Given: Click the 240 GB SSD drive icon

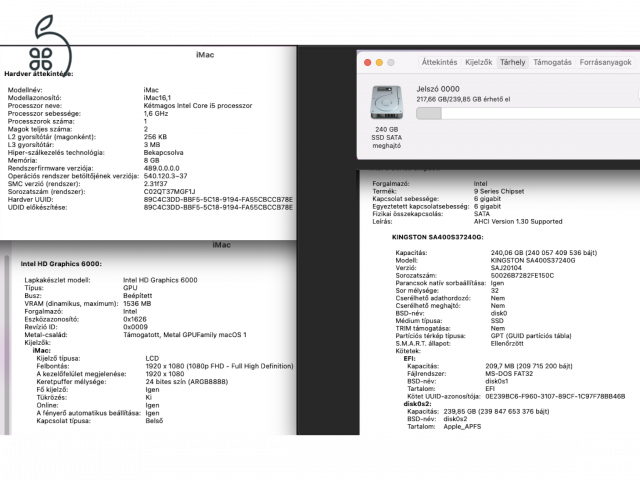Looking at the screenshot, I should coord(386,102).
